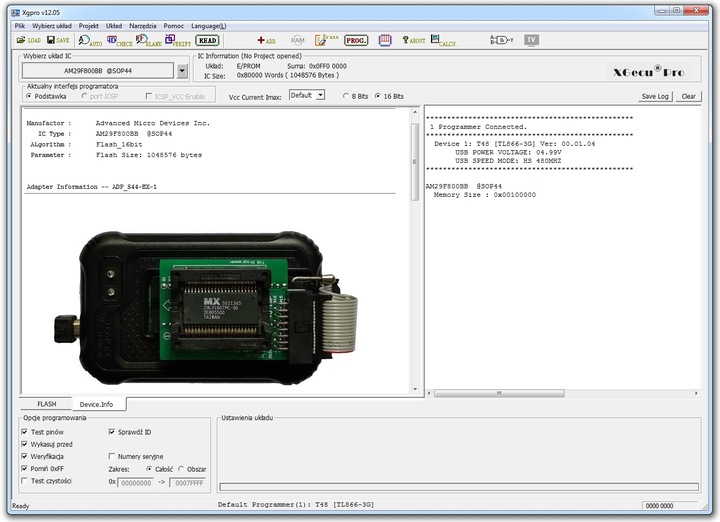Click the "Memory Size : 0x00100000" log line
Image resolution: width=720 pixels, height=522 pixels.
[x=485, y=195]
